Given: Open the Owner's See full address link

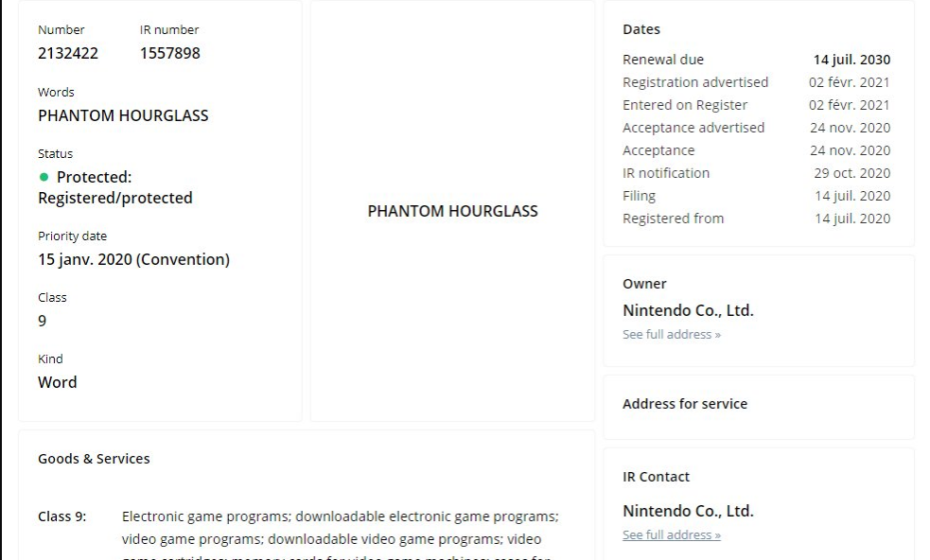Looking at the screenshot, I should 671,335.
